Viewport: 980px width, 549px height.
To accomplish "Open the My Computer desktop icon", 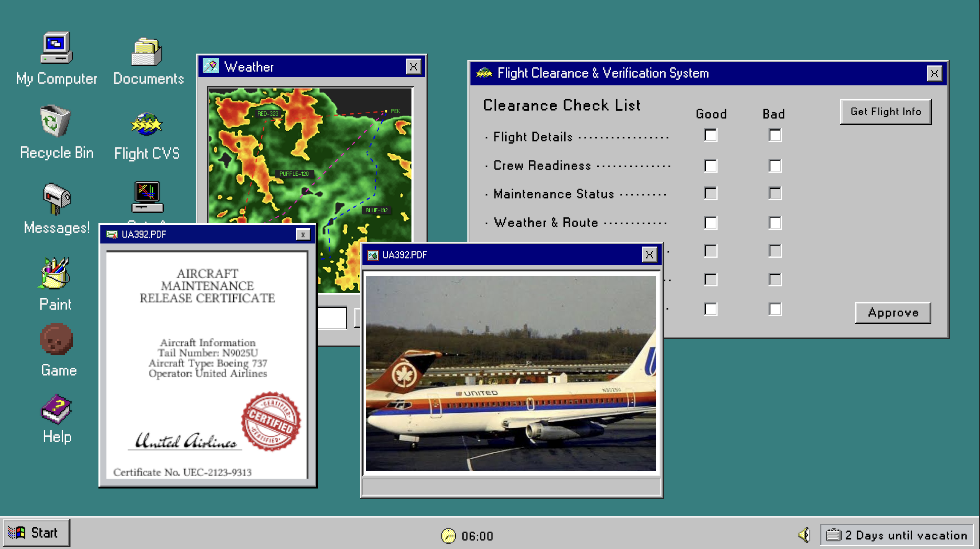I will 57,48.
